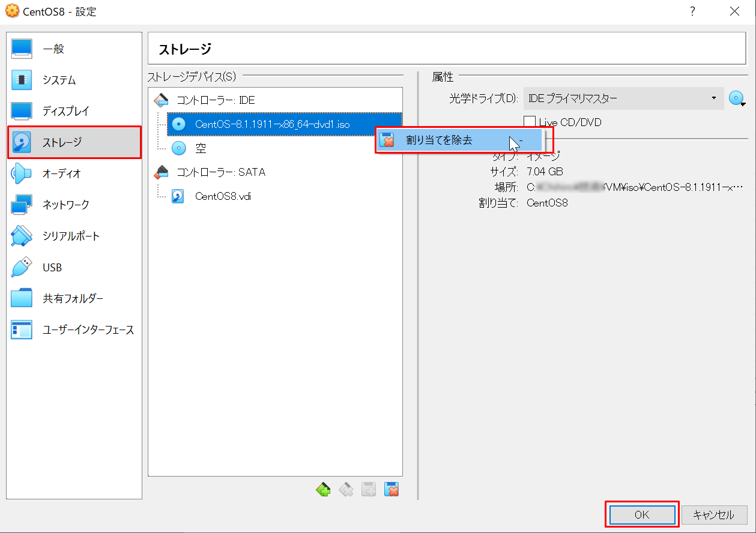Toggle the Live CD/DVD checkbox
756x533 pixels.
click(530, 122)
